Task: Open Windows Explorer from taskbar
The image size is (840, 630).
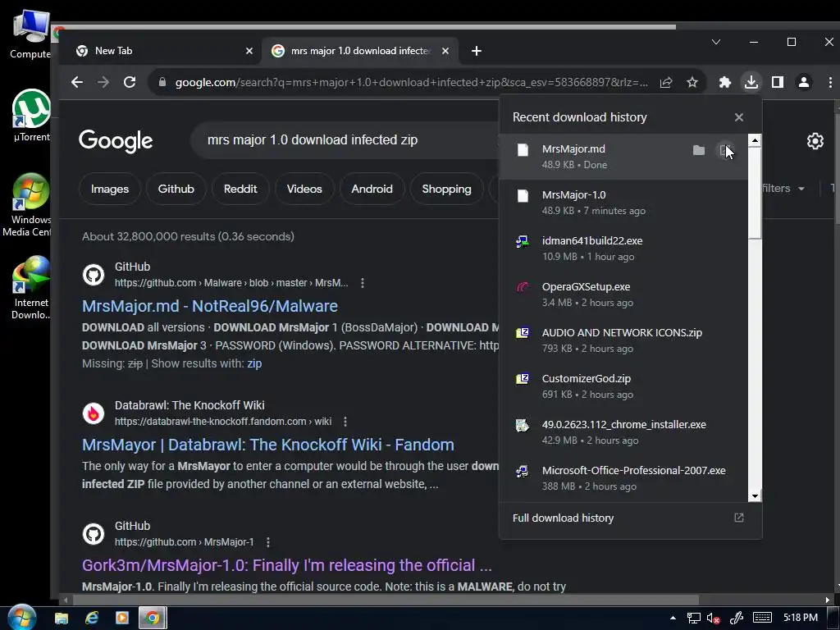Action: coord(62,618)
